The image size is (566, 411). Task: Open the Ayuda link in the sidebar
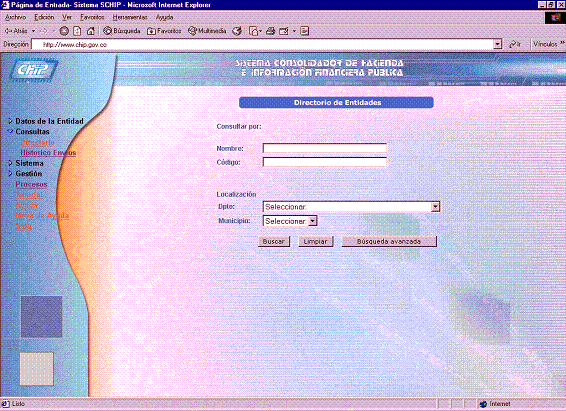click(26, 205)
